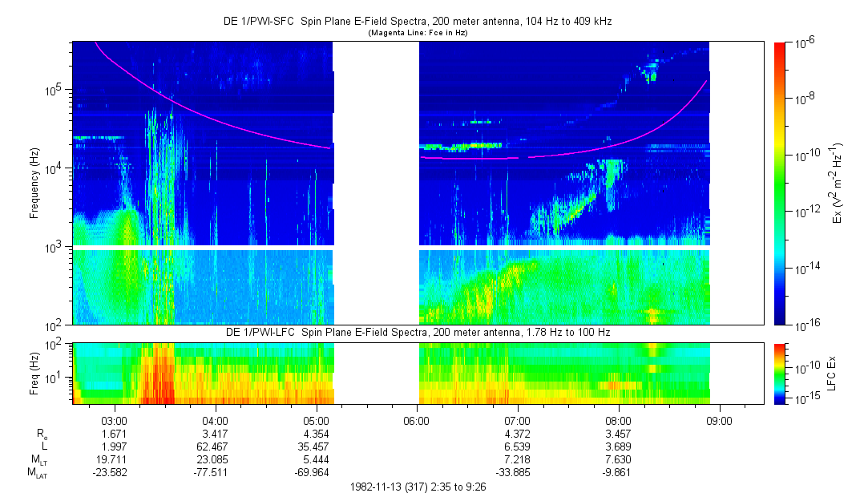The image size is (868, 497).
Task: Click the LFC Ex color bar
Action: [x=779, y=374]
